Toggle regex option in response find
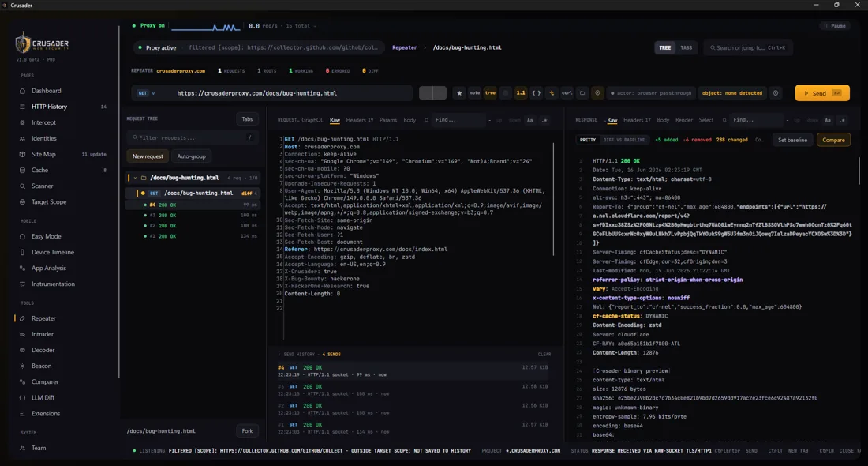This screenshot has width=868, height=466. click(x=842, y=120)
